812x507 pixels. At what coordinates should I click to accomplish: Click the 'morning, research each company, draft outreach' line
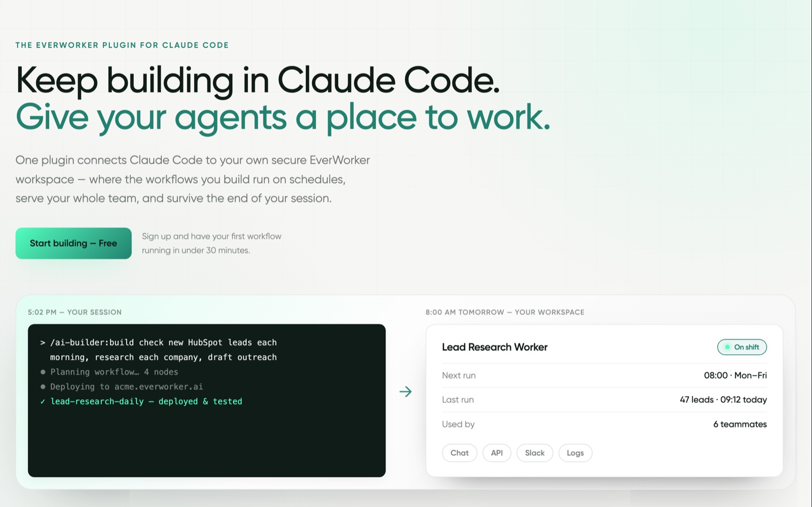[x=163, y=358]
